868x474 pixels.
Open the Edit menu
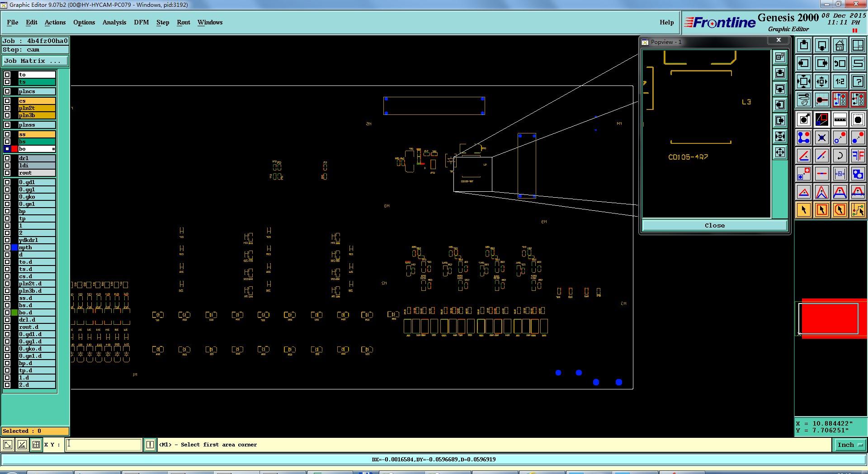tap(32, 22)
